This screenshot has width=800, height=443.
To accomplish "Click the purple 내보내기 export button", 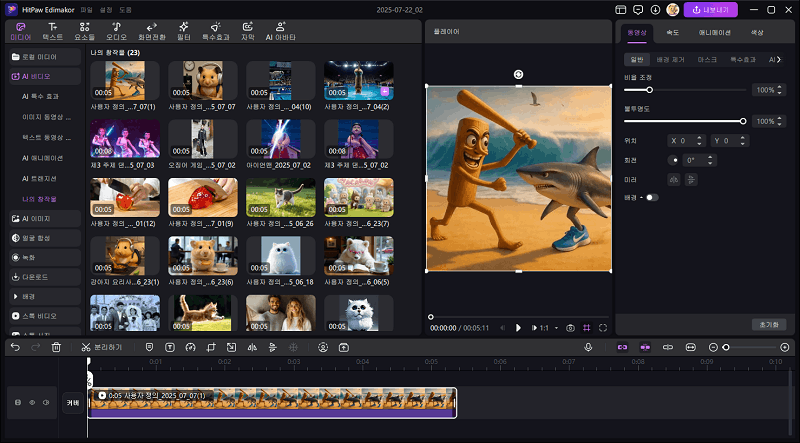I will point(711,10).
